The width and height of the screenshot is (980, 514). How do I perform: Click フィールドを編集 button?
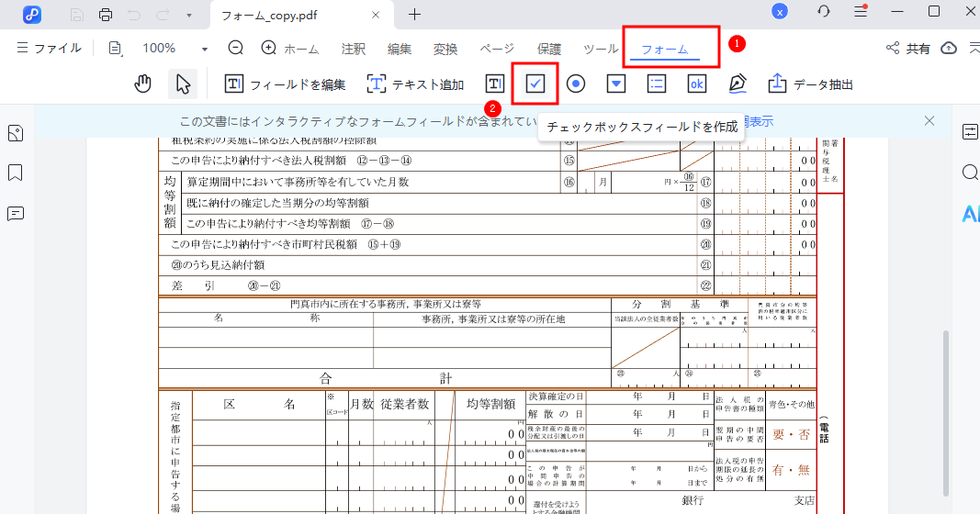click(286, 84)
